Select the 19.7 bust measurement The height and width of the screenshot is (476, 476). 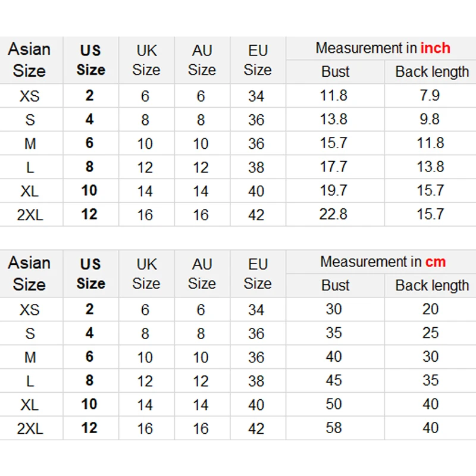tap(333, 190)
